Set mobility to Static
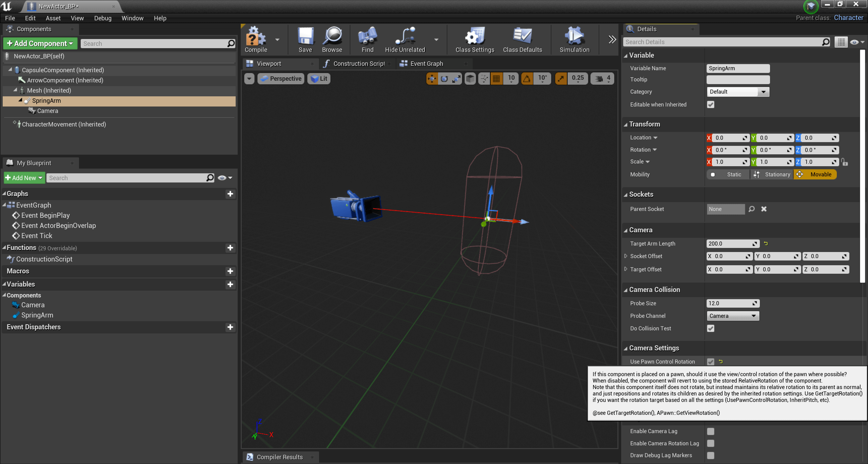Screen dimensions: 868x464 point(728,174)
